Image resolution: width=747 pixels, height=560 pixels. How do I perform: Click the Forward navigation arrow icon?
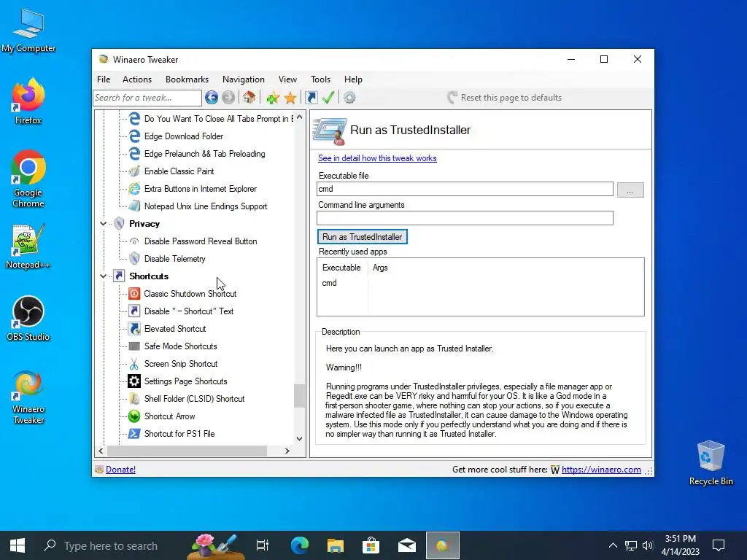(x=228, y=98)
